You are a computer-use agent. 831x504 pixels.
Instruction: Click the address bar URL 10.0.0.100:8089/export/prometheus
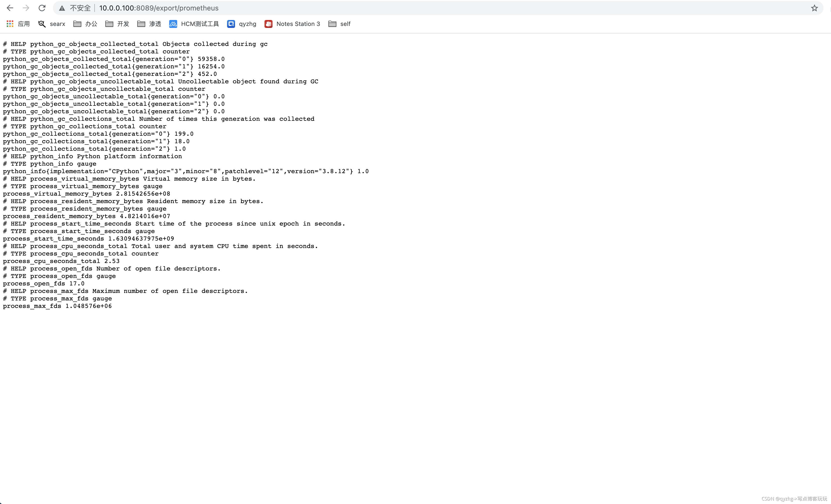click(159, 8)
